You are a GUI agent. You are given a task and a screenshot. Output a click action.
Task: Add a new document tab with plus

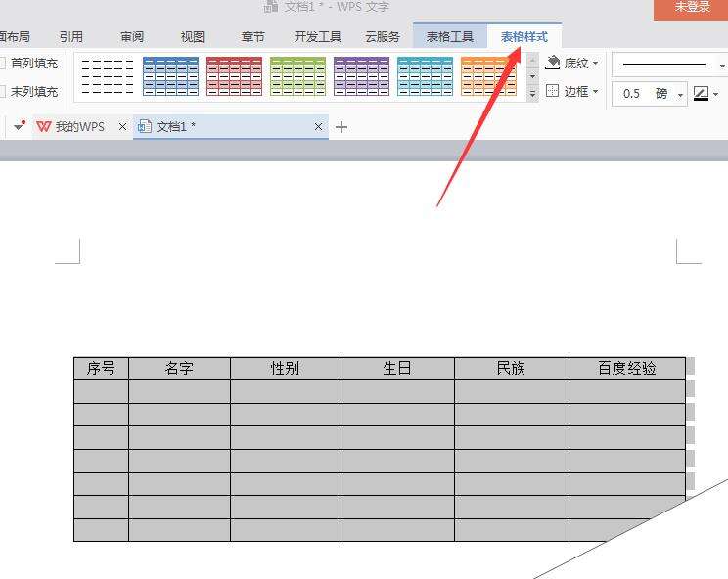click(x=341, y=127)
